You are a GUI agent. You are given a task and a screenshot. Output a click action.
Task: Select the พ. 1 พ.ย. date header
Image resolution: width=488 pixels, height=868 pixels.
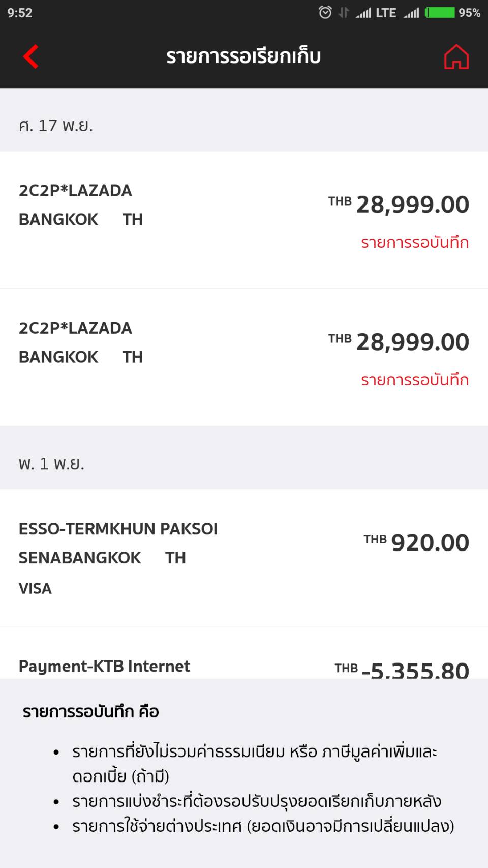[51, 464]
